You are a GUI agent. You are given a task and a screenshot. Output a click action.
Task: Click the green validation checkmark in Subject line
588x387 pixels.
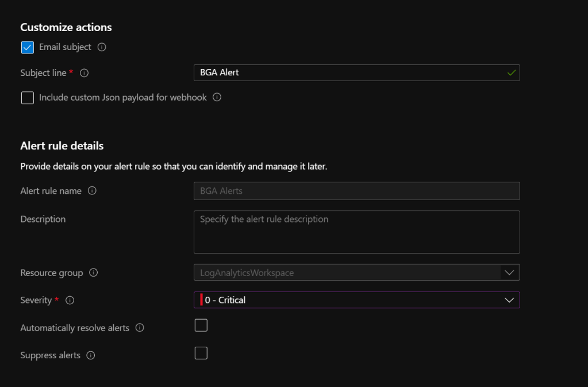click(511, 73)
